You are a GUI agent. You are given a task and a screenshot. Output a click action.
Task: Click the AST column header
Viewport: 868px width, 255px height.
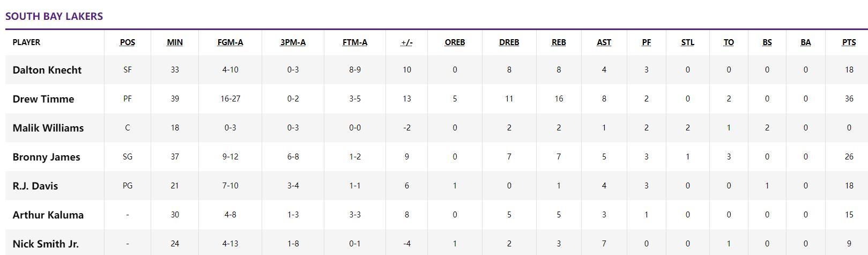(x=604, y=42)
